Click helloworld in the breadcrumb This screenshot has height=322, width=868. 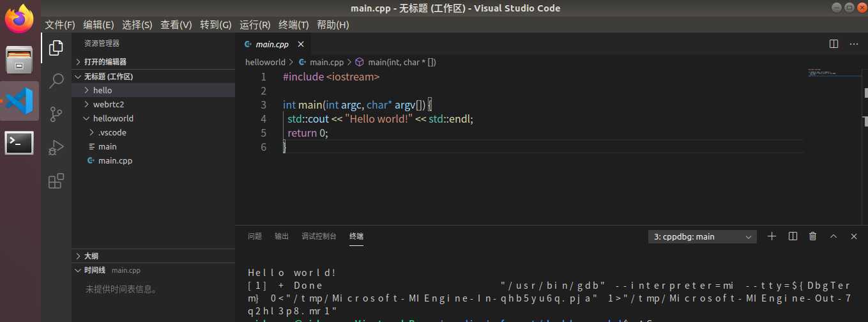265,62
